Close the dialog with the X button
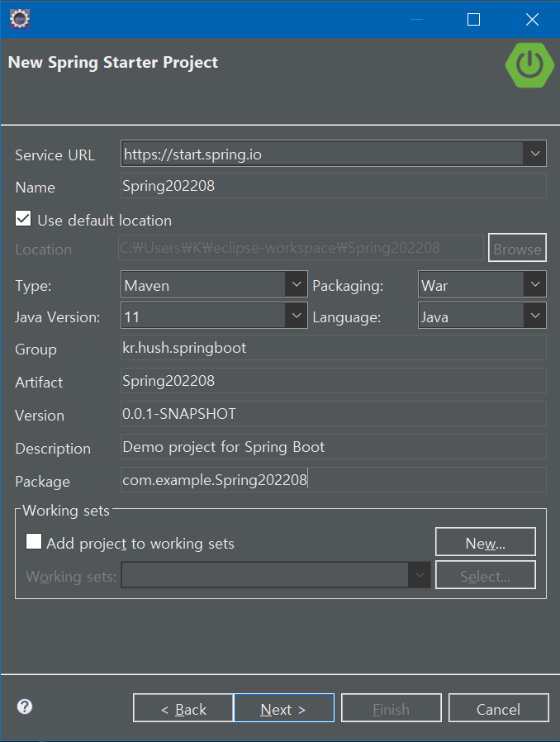This screenshot has width=560, height=742. click(532, 19)
